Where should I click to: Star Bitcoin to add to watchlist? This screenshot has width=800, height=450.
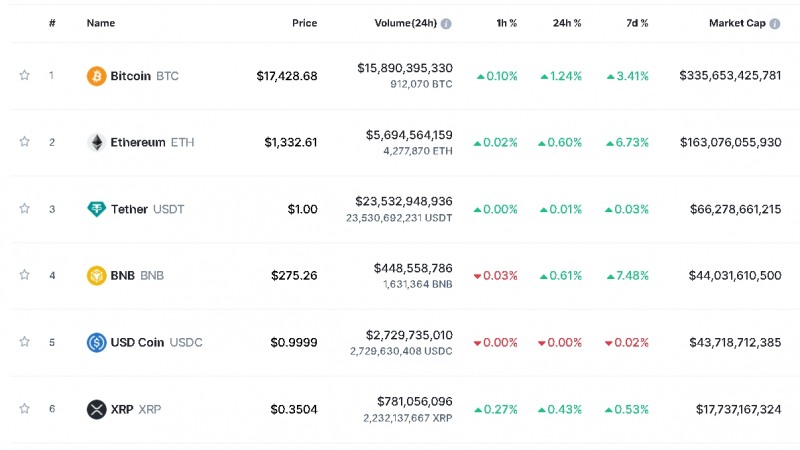click(x=24, y=75)
